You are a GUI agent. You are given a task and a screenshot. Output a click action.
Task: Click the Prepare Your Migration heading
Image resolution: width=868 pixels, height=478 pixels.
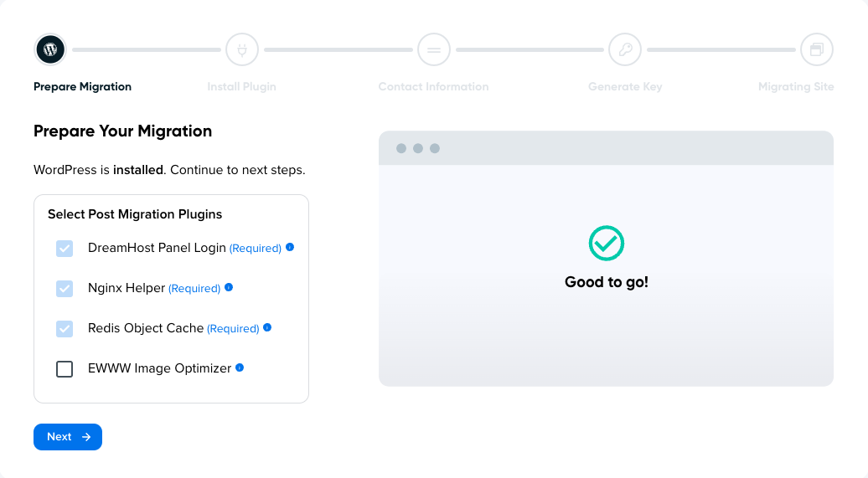(122, 131)
